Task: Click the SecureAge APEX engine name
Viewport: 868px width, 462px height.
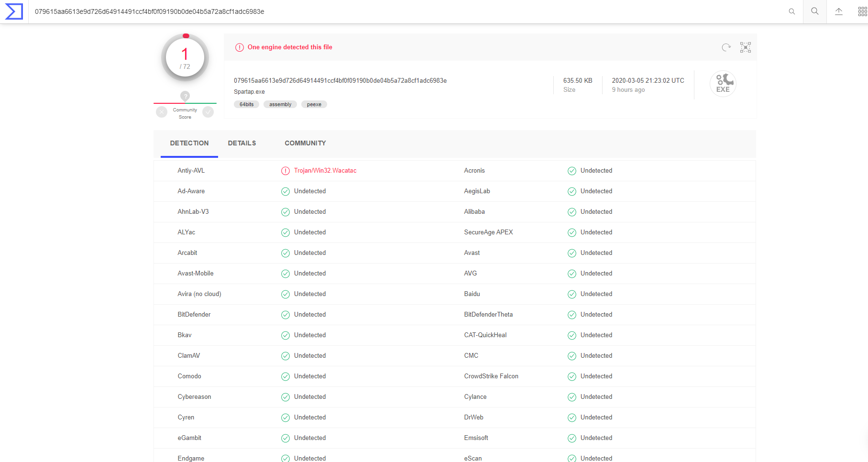Action: pyautogui.click(x=488, y=232)
